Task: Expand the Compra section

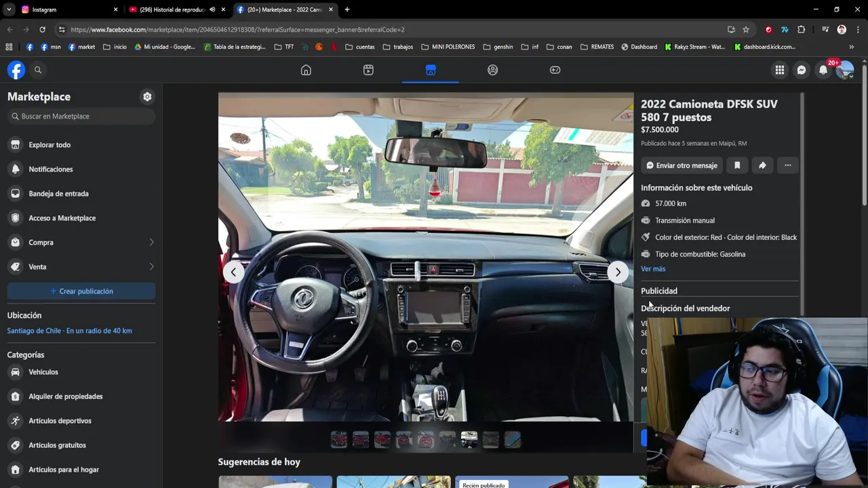Action: coord(81,243)
